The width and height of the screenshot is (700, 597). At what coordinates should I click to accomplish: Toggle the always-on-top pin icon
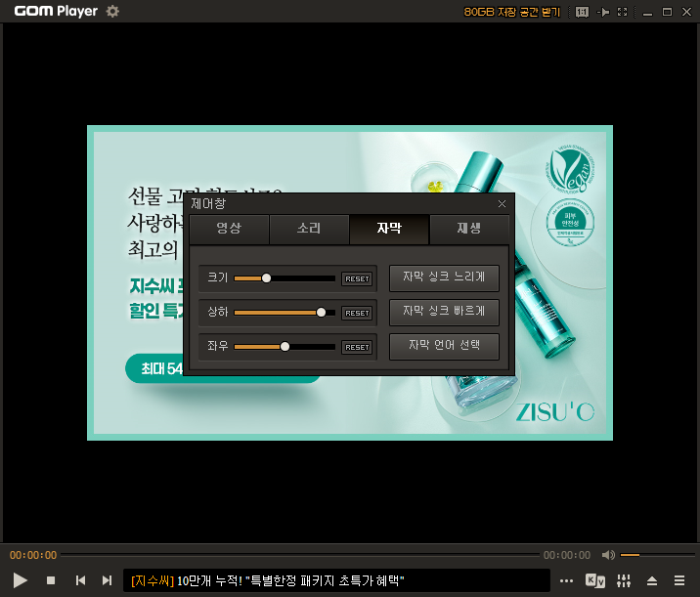[x=603, y=12]
